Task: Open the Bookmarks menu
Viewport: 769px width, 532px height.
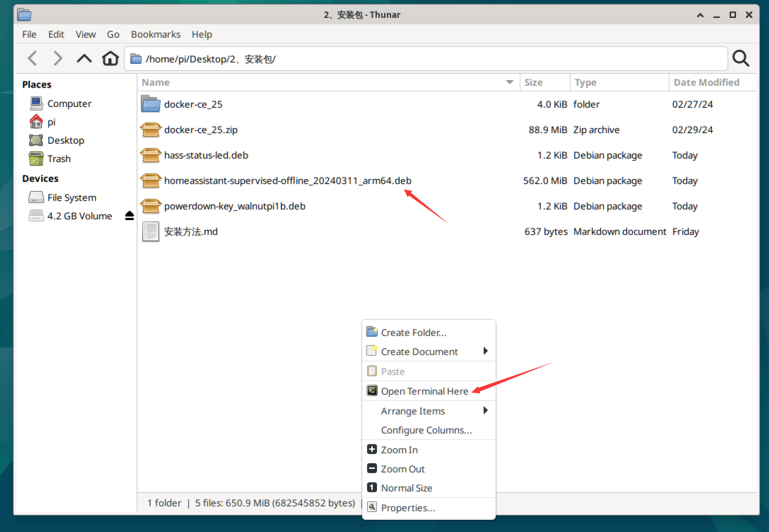Action: [155, 34]
